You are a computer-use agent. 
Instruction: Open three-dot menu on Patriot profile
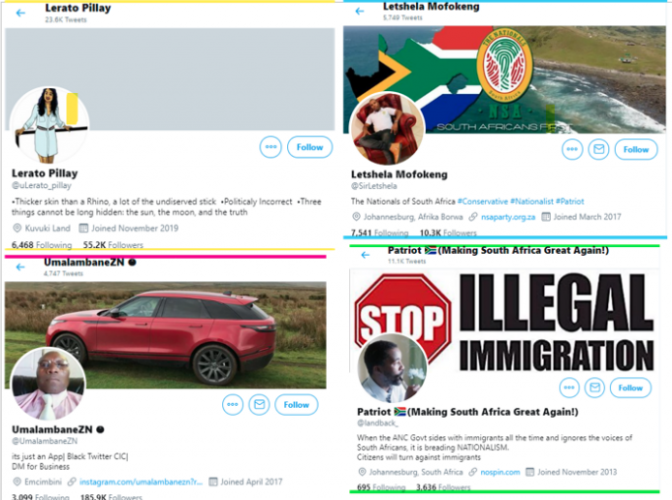click(x=569, y=388)
